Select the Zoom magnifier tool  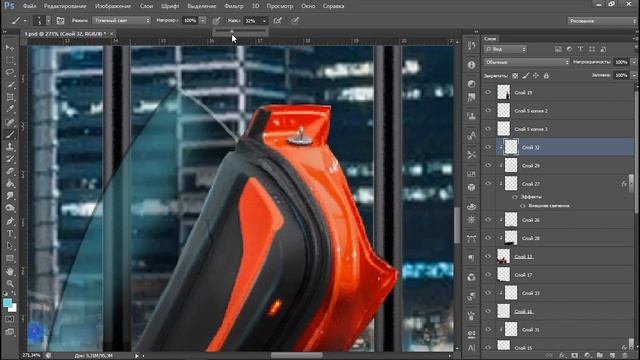click(10, 283)
